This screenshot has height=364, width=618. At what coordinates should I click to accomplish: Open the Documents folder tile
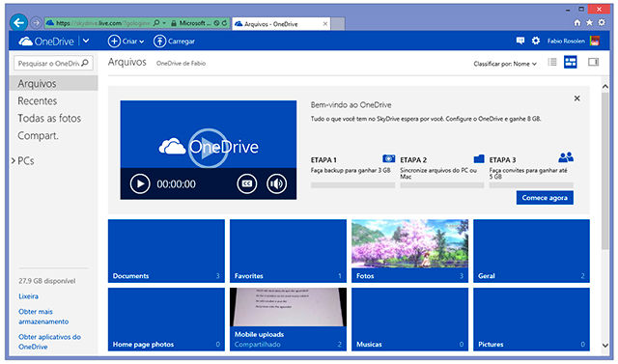pyautogui.click(x=166, y=251)
